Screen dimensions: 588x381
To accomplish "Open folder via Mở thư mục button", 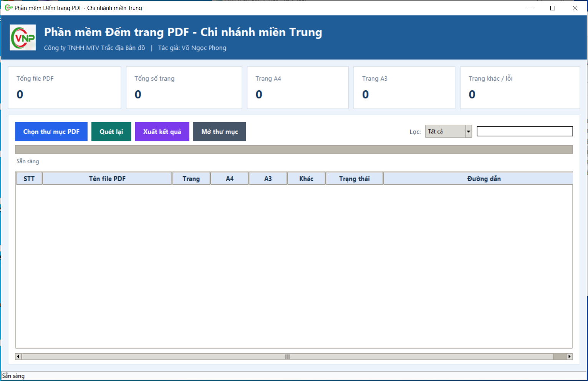I will coord(220,132).
